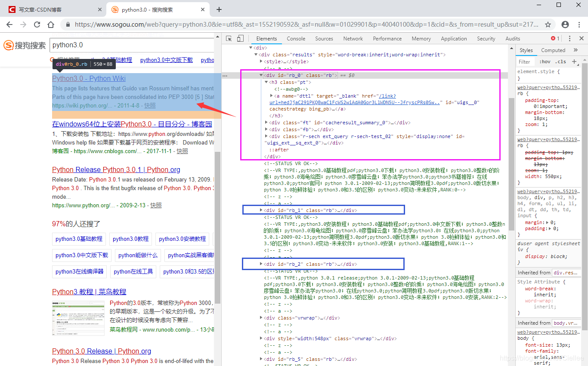Toggle .cls class editor

point(560,62)
